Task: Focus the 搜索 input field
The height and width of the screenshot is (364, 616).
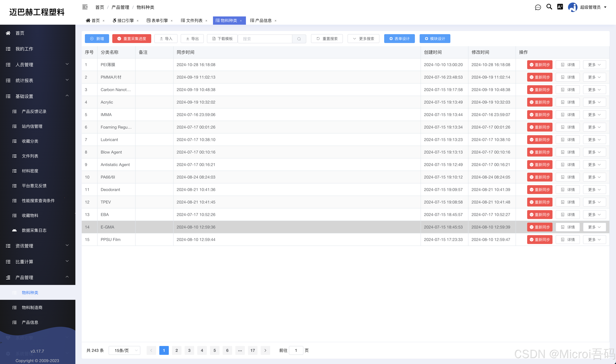Action: (x=265, y=39)
